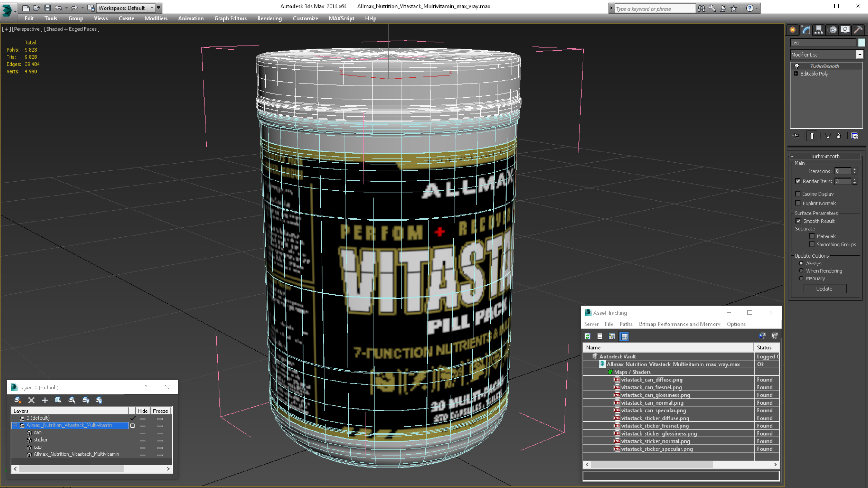The width and height of the screenshot is (868, 488).
Task: Click Shaded + Edged Faces viewport label
Action: pos(72,29)
